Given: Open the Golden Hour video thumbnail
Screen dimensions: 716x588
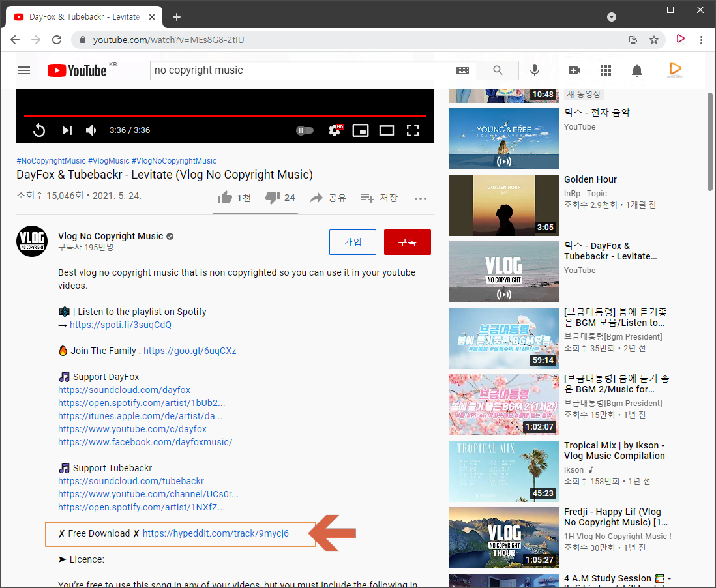Looking at the screenshot, I should 503,205.
